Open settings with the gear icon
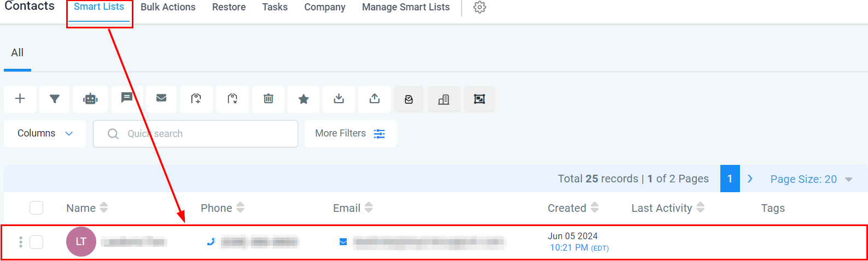868x261 pixels. tap(480, 8)
